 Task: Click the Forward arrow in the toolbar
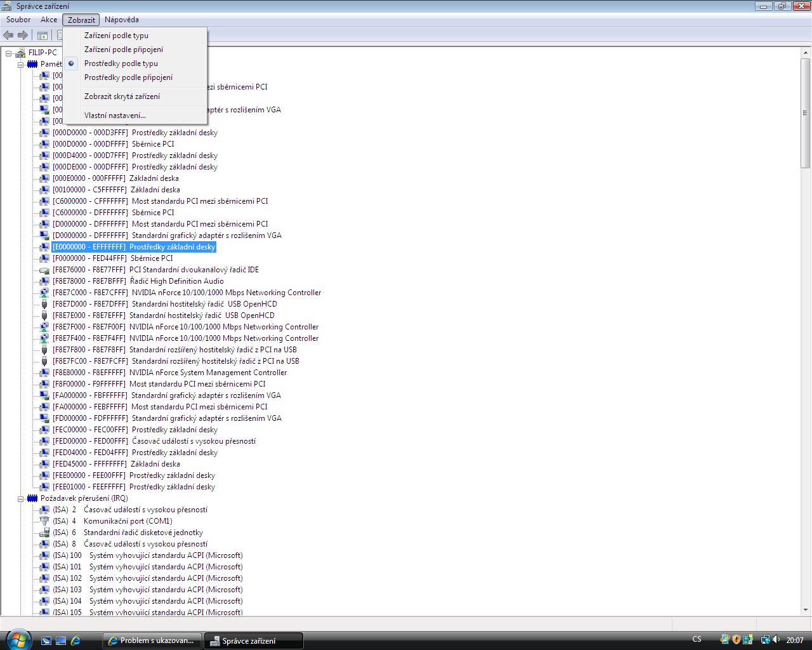[23, 36]
